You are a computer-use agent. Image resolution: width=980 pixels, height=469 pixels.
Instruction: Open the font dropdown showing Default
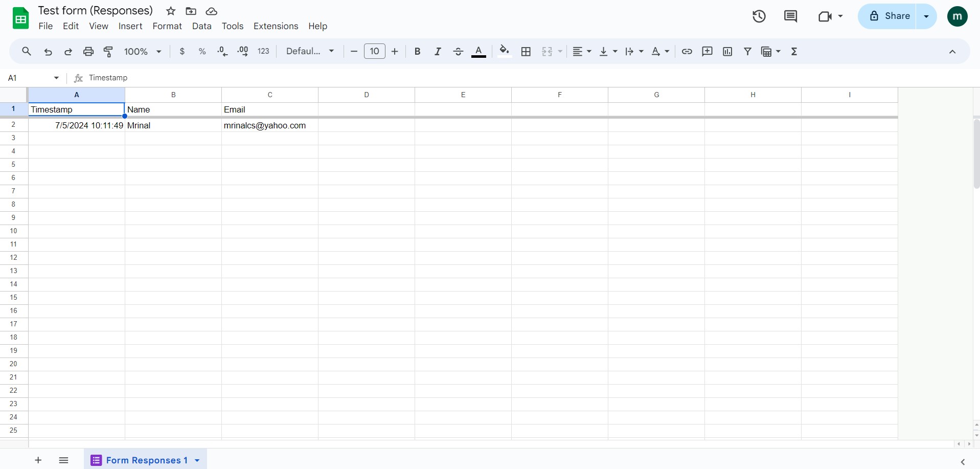click(310, 51)
